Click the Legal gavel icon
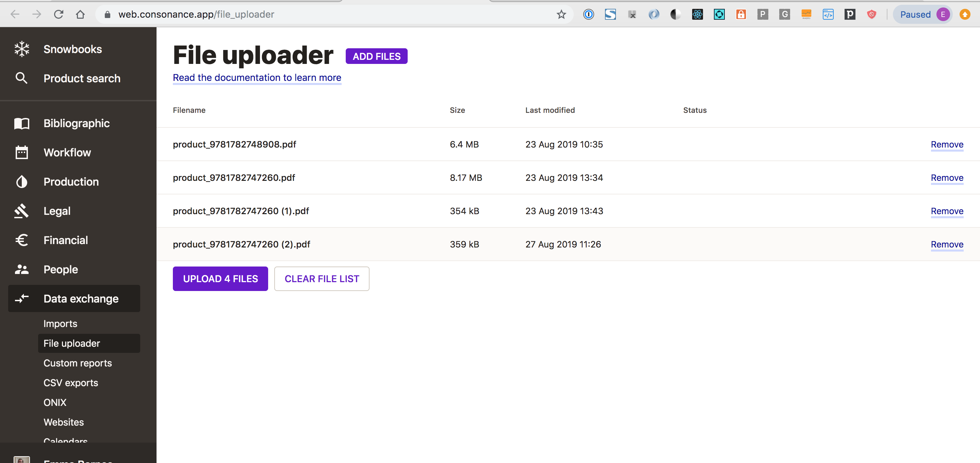 click(x=22, y=211)
